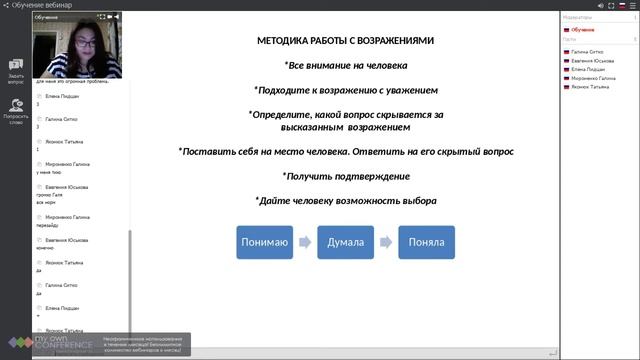
Task: Click the arrow between Думала and Поняла
Action: pos(386,242)
